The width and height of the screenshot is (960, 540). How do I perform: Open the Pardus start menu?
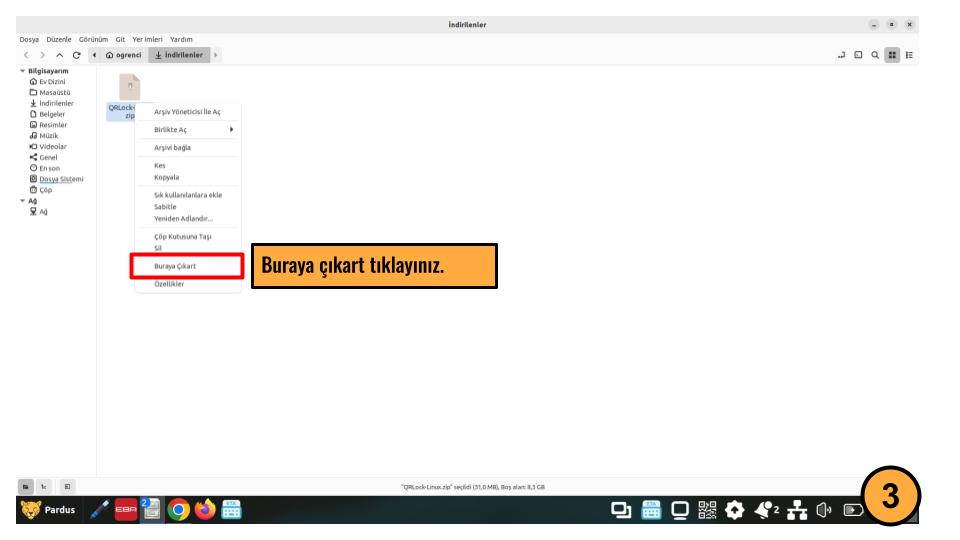click(x=49, y=510)
